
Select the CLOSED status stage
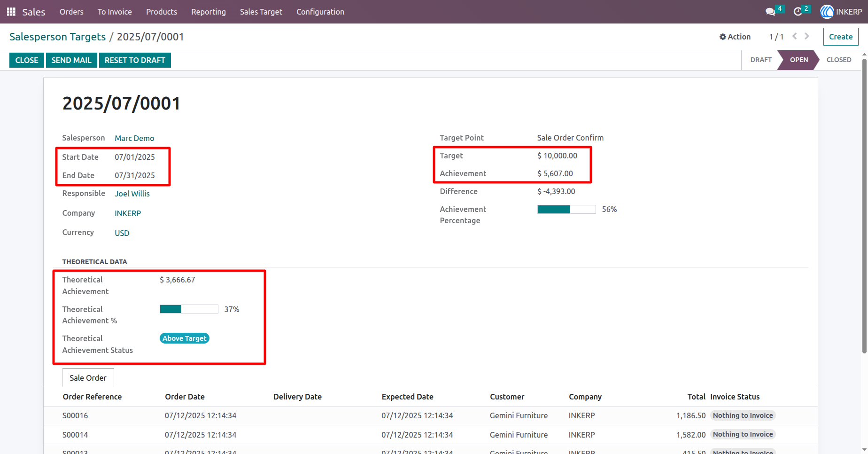click(839, 60)
